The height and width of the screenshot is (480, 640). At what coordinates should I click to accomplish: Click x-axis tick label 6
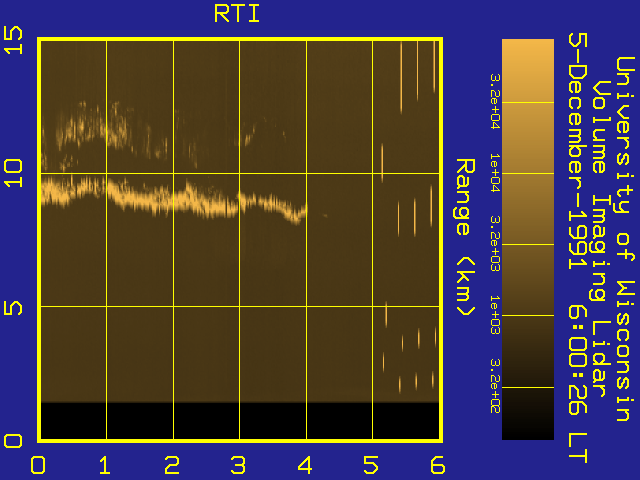click(437, 465)
